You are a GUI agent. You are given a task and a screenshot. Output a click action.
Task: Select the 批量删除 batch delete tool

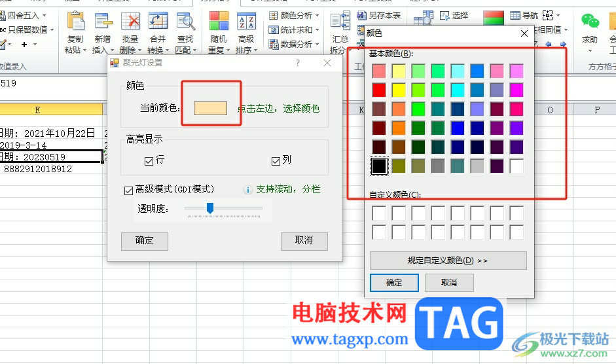[130, 33]
